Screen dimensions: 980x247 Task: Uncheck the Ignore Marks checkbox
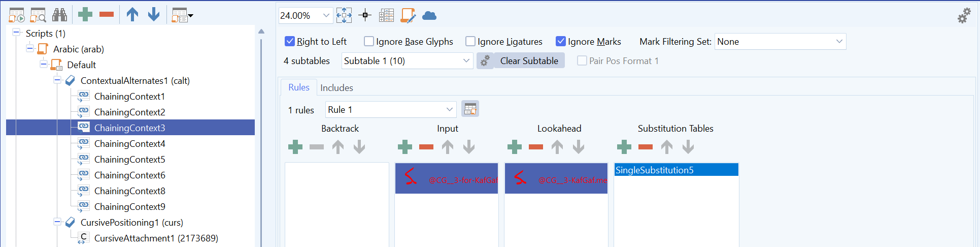[x=561, y=41]
